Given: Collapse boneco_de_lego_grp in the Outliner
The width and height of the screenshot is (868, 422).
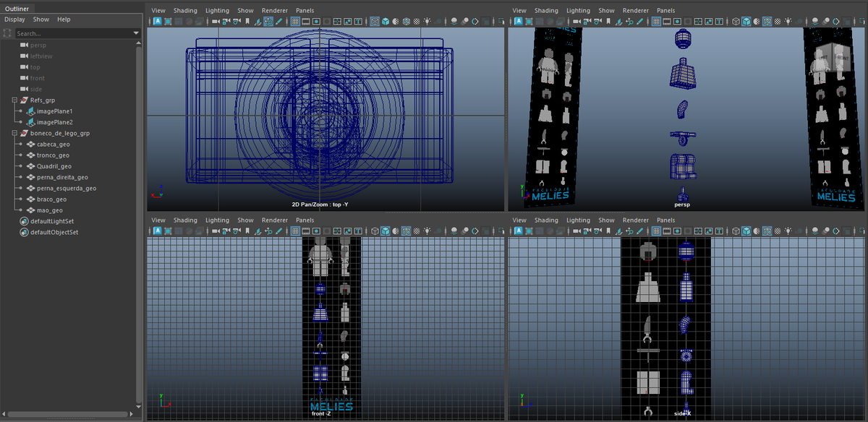Looking at the screenshot, I should 14,134.
